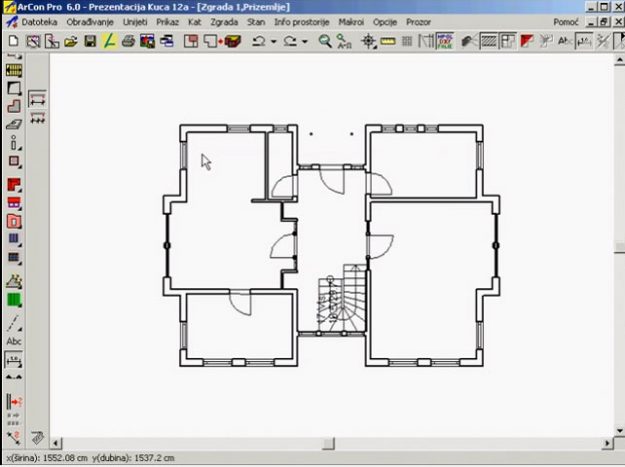625x467 pixels.
Task: Select the dimension measurement tool in left toolbar
Action: coord(14,359)
